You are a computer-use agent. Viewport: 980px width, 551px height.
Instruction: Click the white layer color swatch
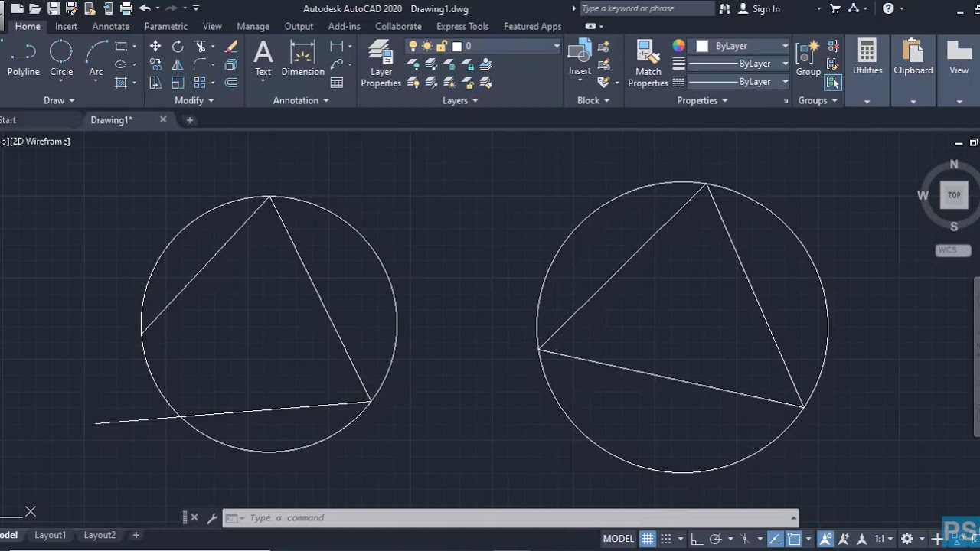point(457,47)
